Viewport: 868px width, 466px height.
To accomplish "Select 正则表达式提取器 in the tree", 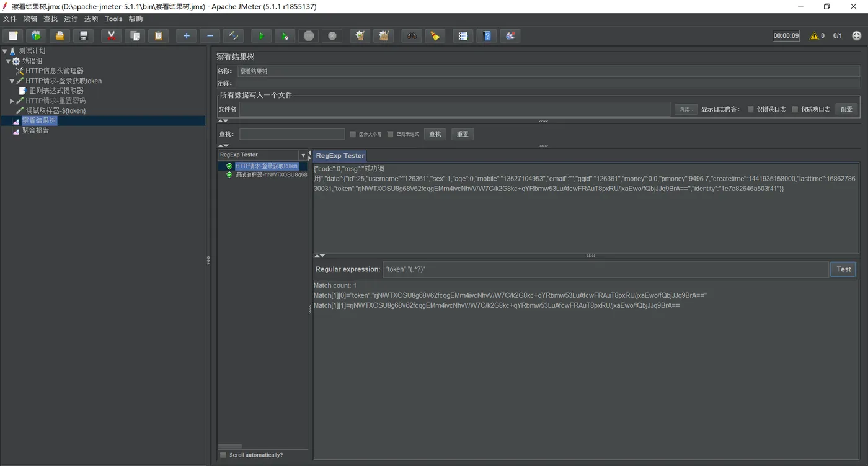I will tap(56, 91).
